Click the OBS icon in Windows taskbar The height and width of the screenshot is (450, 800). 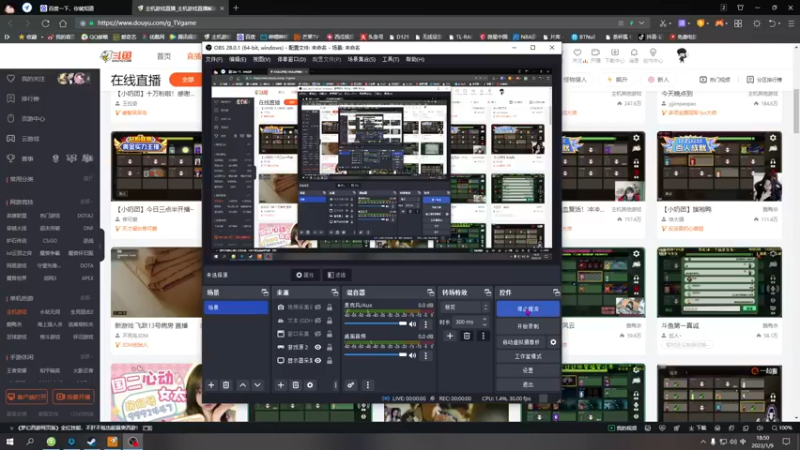[x=133, y=442]
